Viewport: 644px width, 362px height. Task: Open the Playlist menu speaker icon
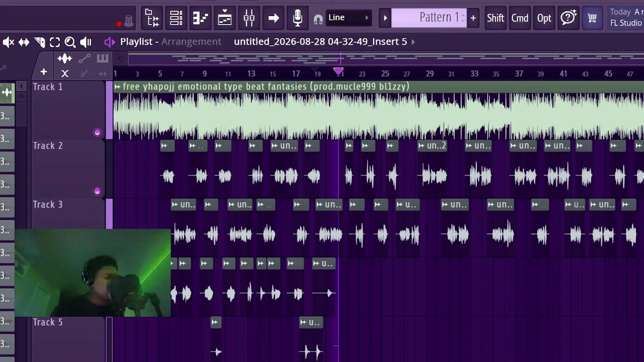tap(110, 42)
